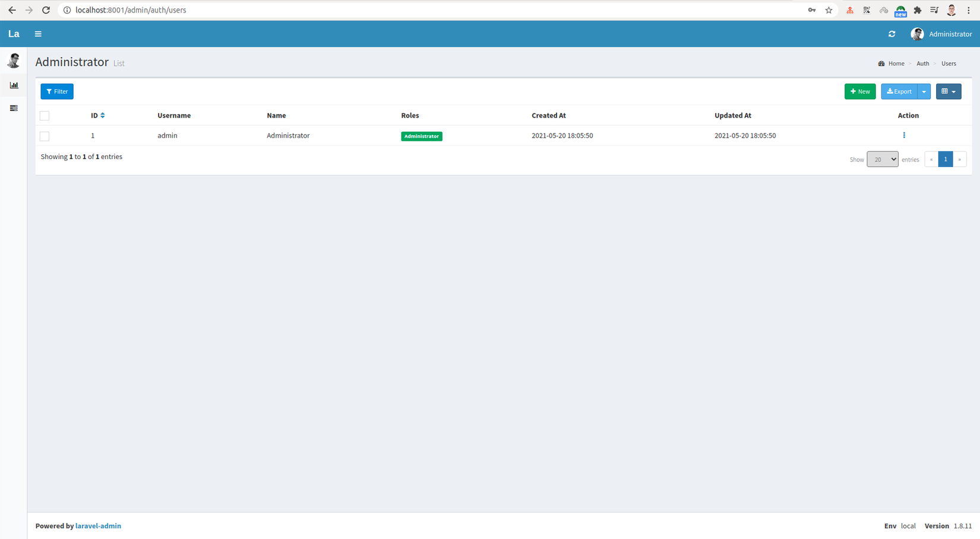Click the 'Administrator' page heading

tap(72, 62)
